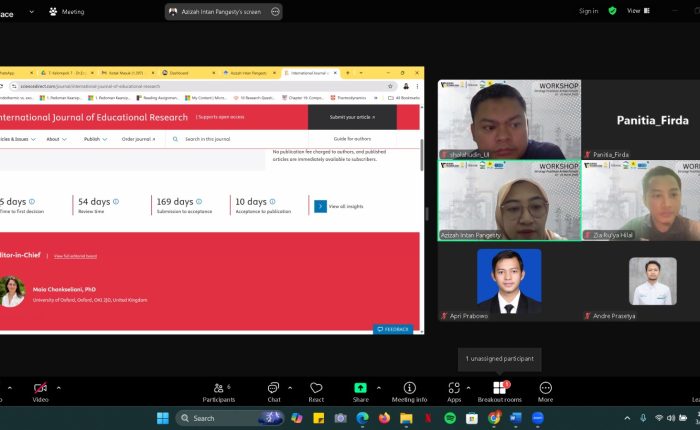Open screen share options ellipsis

point(275,11)
